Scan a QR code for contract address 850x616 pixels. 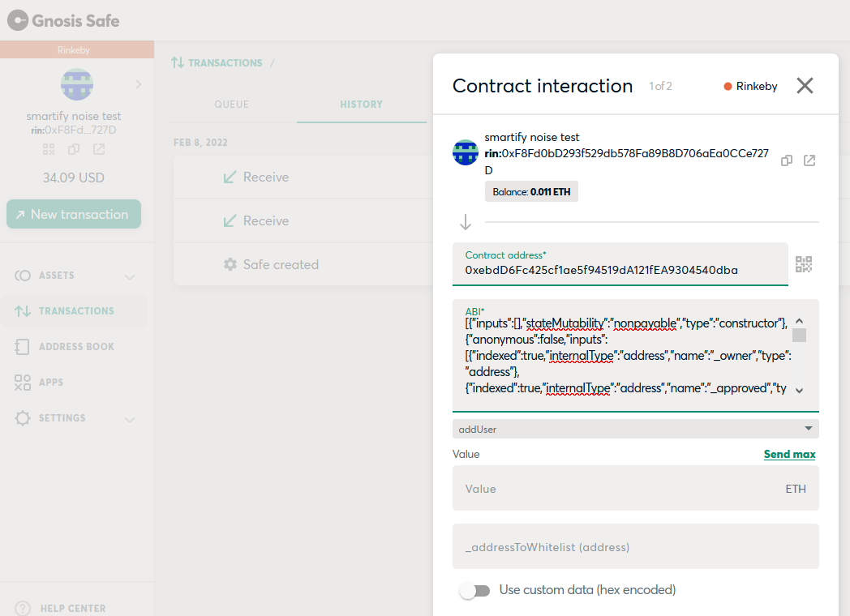[804, 264]
